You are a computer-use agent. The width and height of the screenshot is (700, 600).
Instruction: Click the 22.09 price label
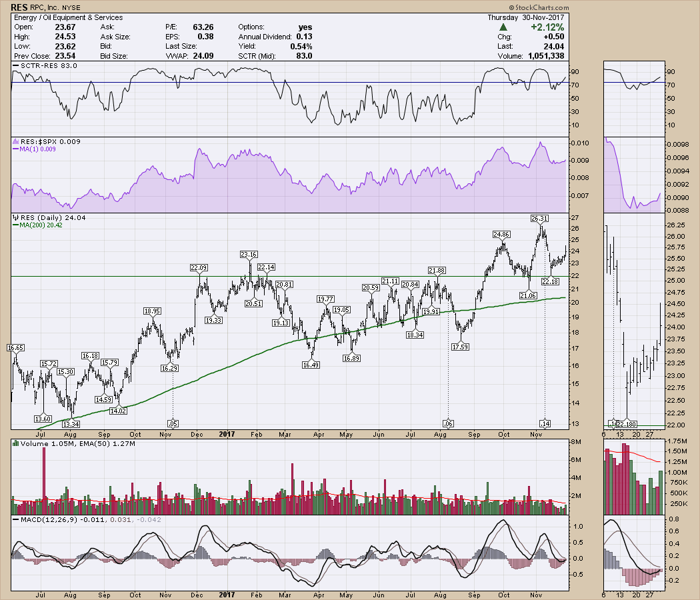(x=199, y=268)
